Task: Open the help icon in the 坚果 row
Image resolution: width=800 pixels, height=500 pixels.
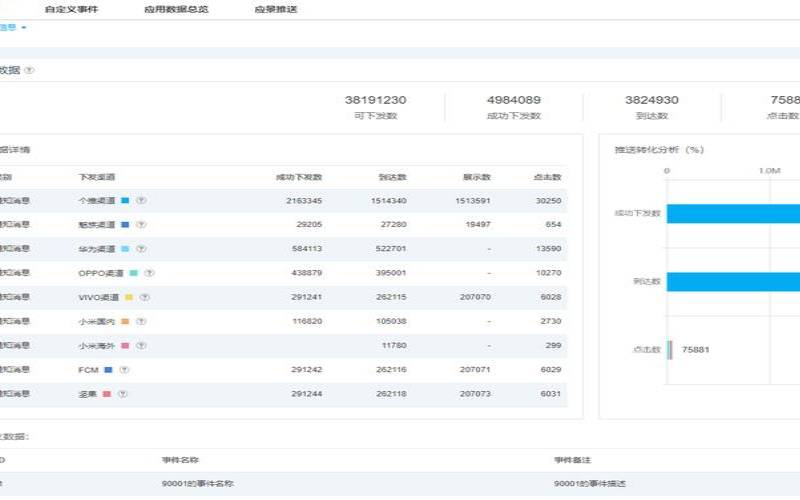Action: point(122,394)
